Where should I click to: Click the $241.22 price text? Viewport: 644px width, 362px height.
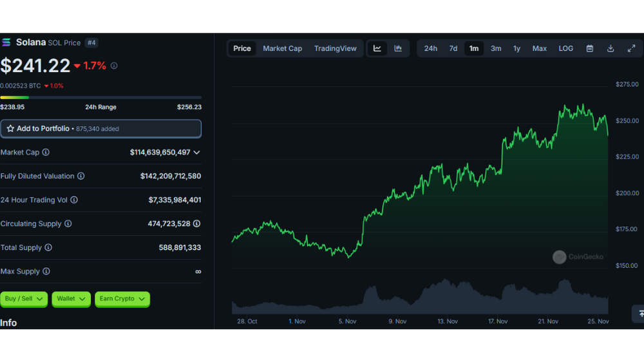tap(35, 66)
